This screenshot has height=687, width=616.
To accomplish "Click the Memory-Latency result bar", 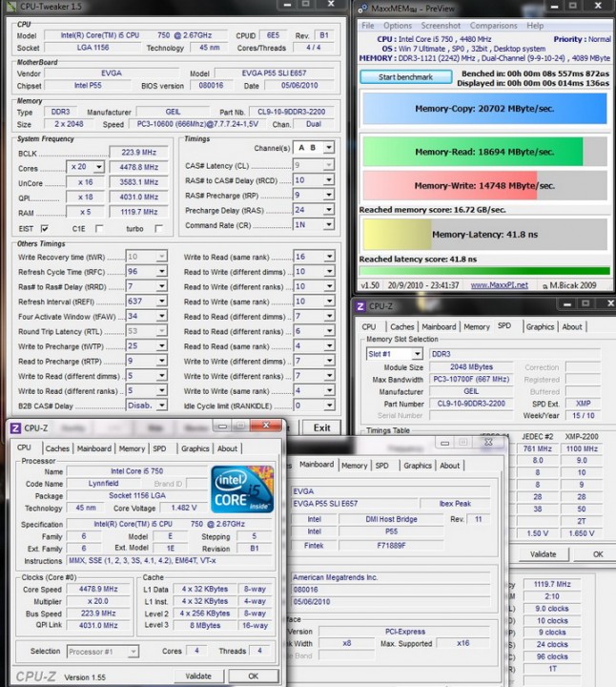I will pos(484,235).
